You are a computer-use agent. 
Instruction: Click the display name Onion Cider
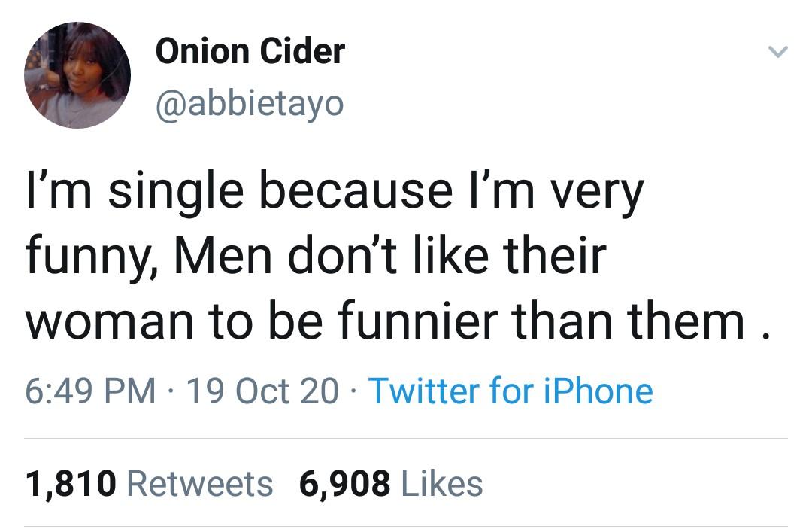coord(250,52)
